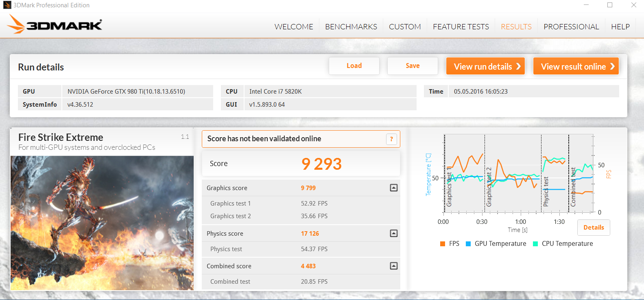Screen dimensions: 644x300
Task: Close the 3DMark window
Action: point(633,5)
